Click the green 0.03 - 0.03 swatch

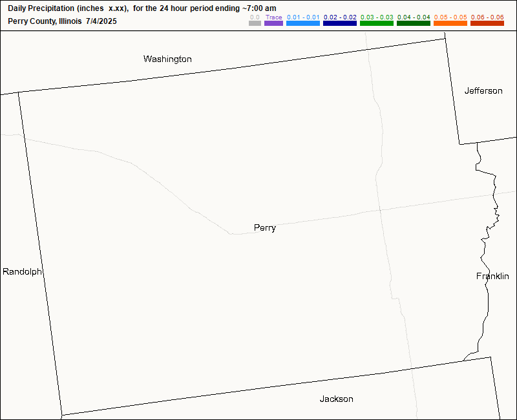(x=377, y=23)
